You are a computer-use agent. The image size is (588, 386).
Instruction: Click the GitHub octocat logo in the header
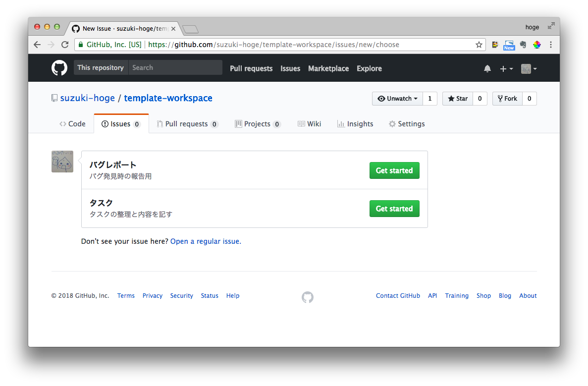(59, 68)
